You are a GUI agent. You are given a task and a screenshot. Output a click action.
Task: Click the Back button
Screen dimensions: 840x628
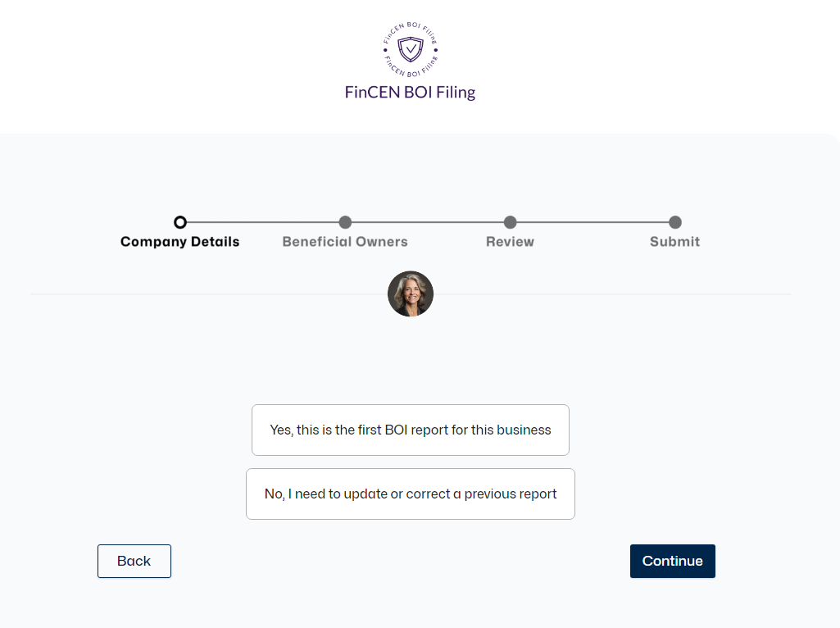pyautogui.click(x=134, y=561)
